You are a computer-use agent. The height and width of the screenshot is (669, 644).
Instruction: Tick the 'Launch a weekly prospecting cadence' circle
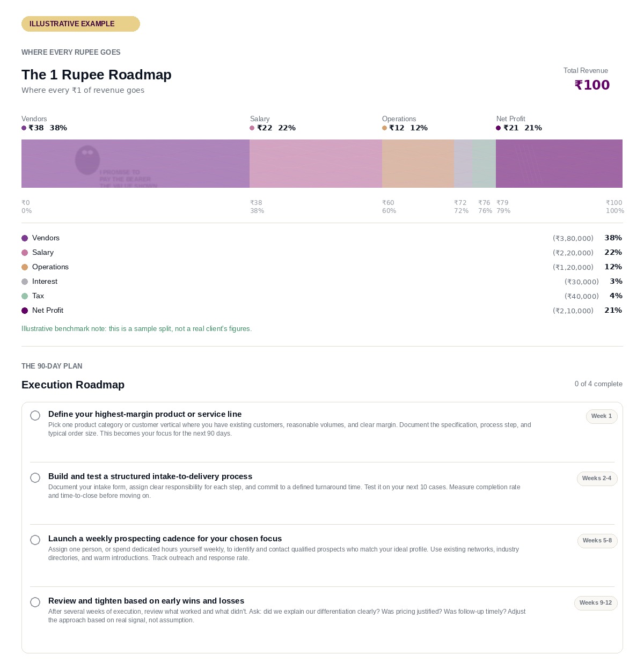[35, 540]
